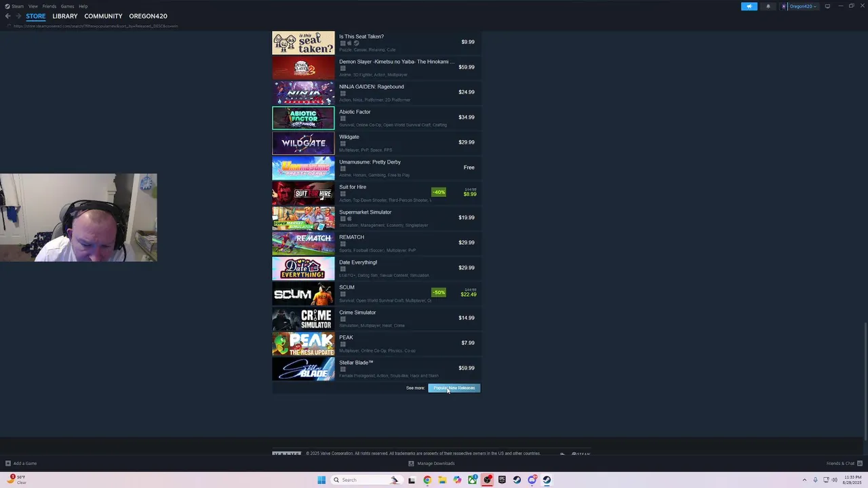Viewport: 868px width, 488px height.
Task: Open Stellar Blade thumbnail
Action: (303, 369)
